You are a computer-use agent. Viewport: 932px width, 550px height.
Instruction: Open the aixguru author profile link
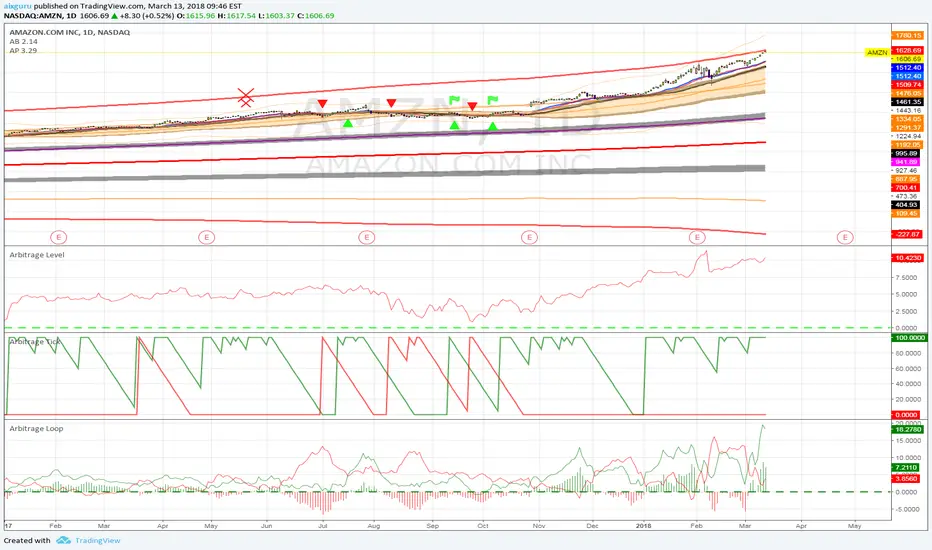pos(17,6)
